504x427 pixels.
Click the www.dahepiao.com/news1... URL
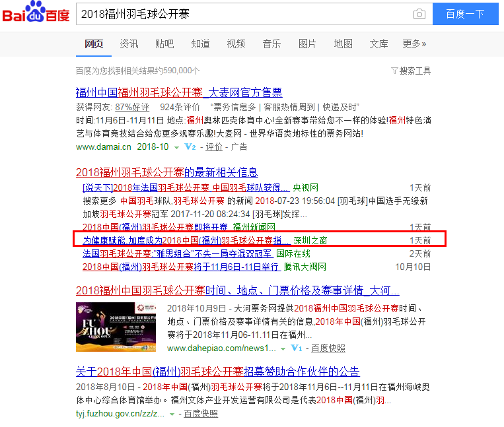[221, 348]
